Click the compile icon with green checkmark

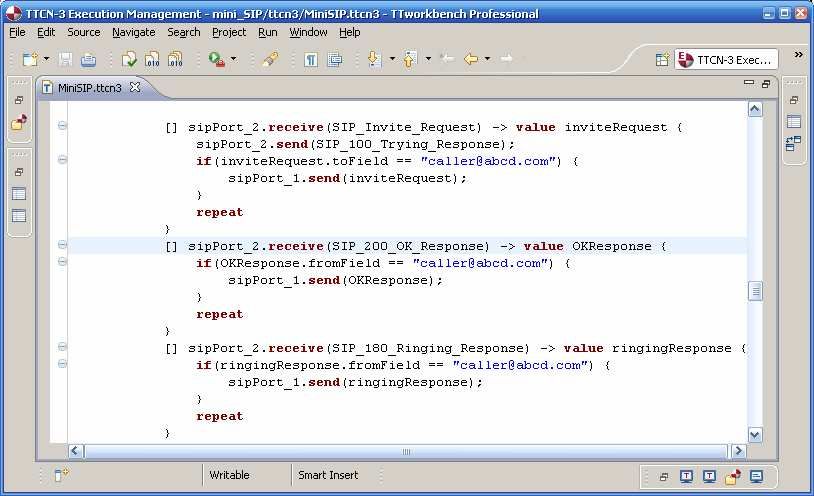tap(129, 59)
